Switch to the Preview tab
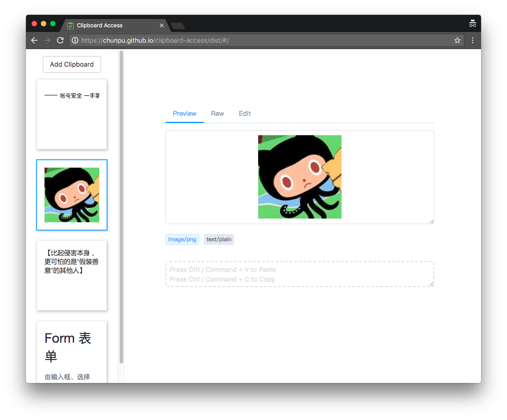The image size is (507, 420). coord(184,113)
